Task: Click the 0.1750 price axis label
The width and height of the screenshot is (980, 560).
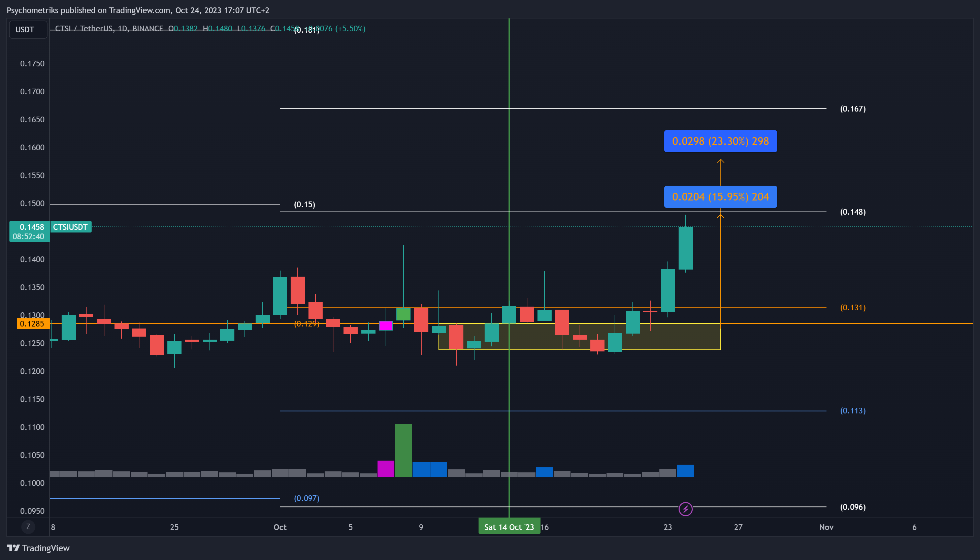Action: (32, 63)
